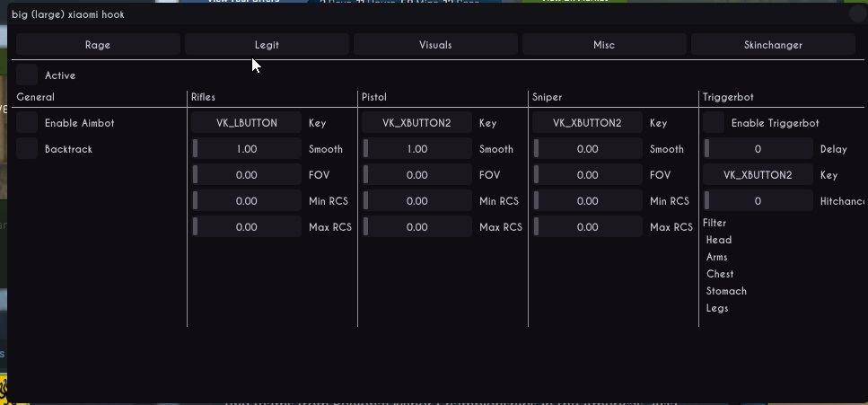Click the Triggerbot Delay slider
The width and height of the screenshot is (868, 405).
(758, 148)
